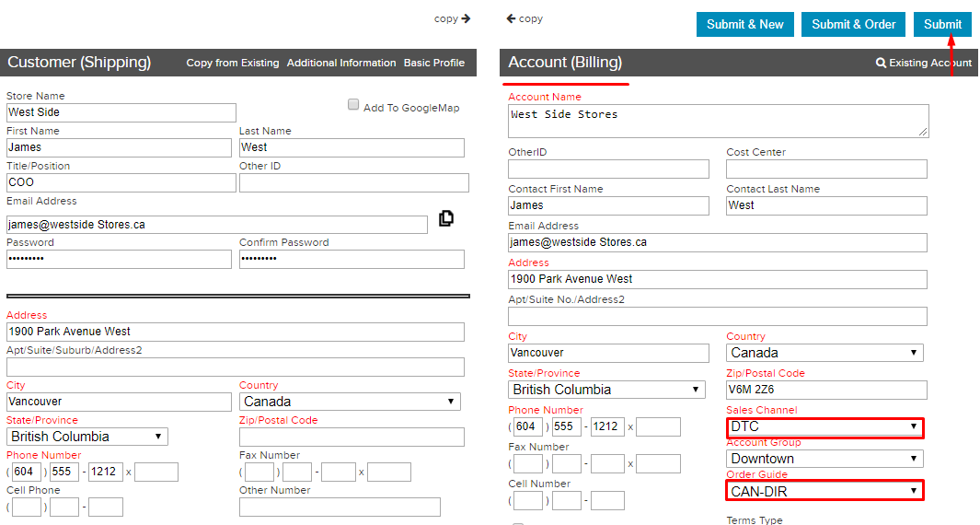This screenshot has width=980, height=525.
Task: Click the Existing Account search icon
Action: coord(881,63)
